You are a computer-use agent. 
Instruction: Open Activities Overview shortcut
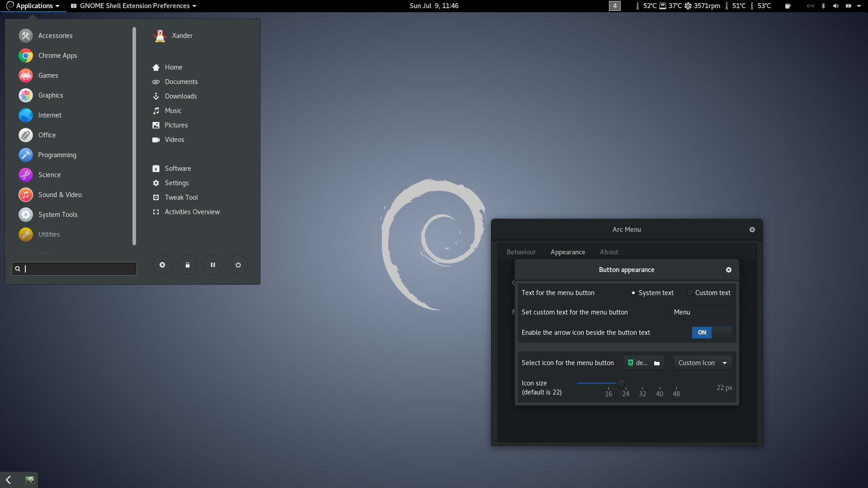pos(192,212)
